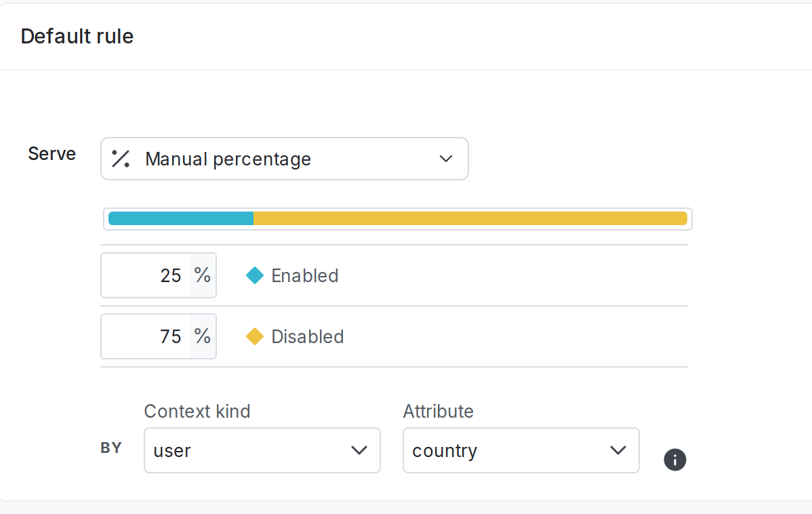Click the info icon beside the Attribute dropdown
This screenshot has width=812, height=514.
[675, 460]
